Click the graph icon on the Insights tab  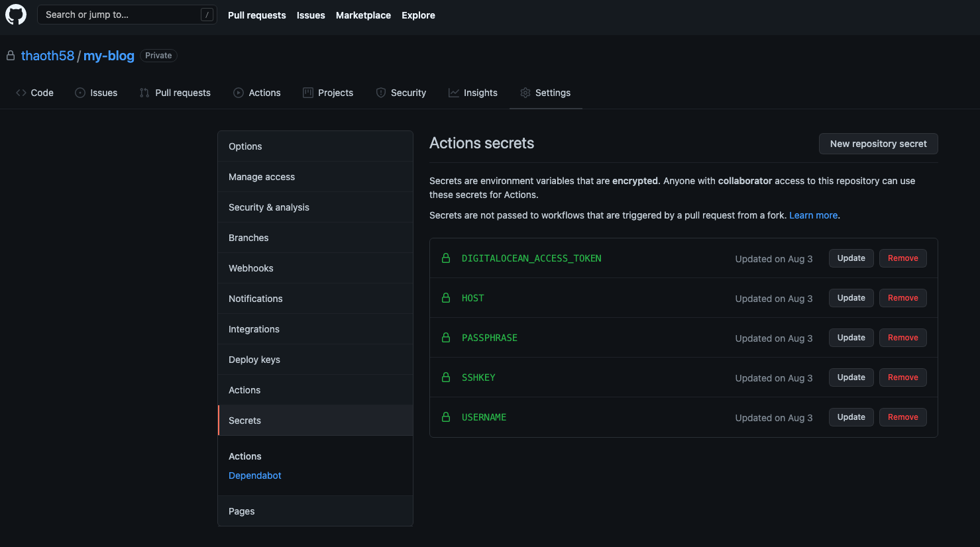pyautogui.click(x=454, y=93)
